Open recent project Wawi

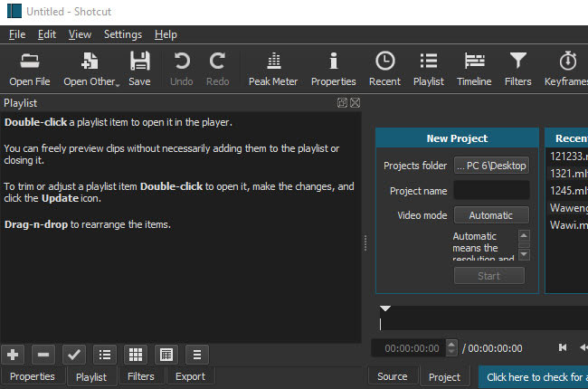pyautogui.click(x=566, y=225)
